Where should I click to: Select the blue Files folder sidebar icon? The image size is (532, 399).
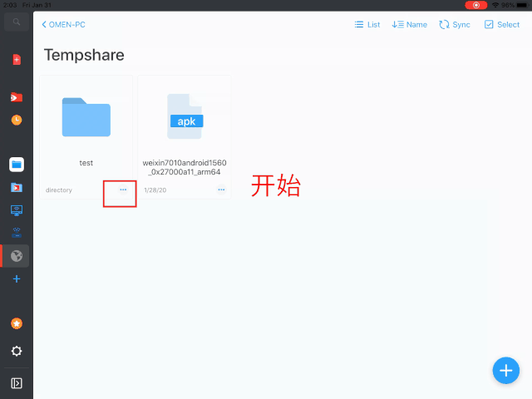[17, 165]
